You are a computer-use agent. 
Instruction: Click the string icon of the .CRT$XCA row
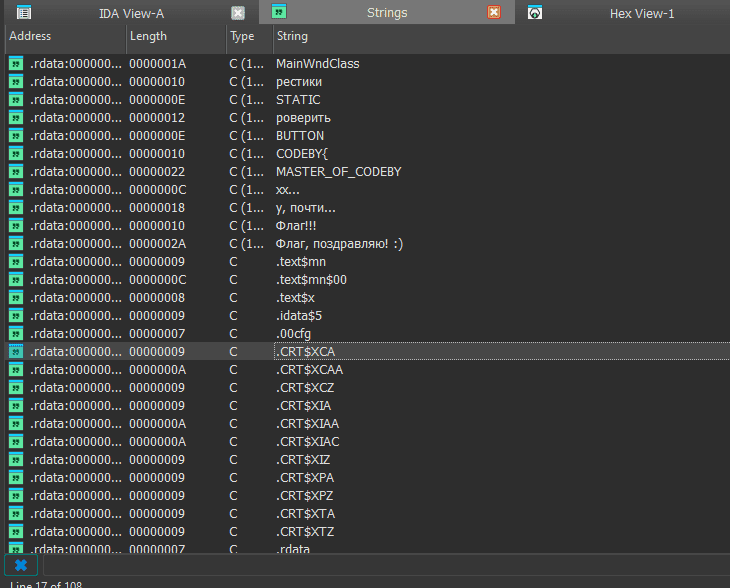(16, 352)
